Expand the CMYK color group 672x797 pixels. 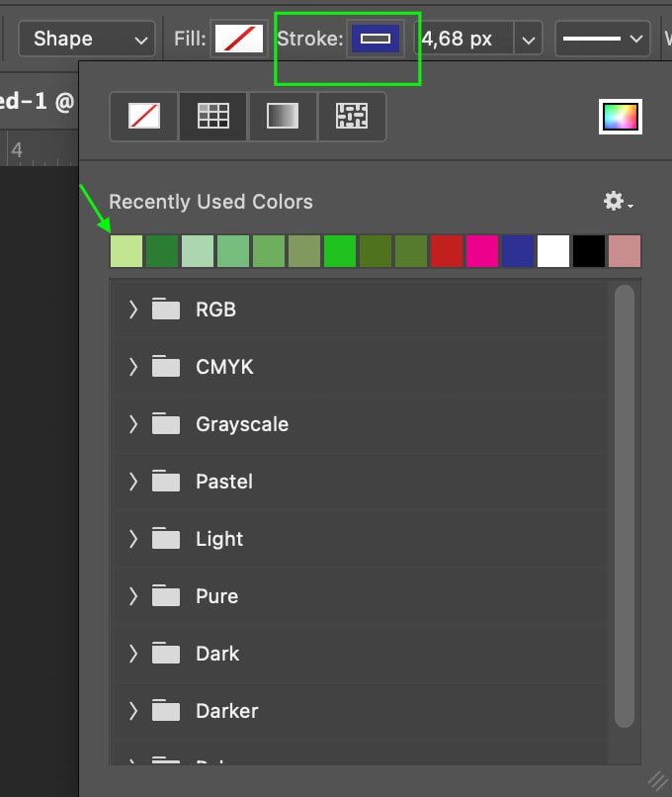[133, 366]
